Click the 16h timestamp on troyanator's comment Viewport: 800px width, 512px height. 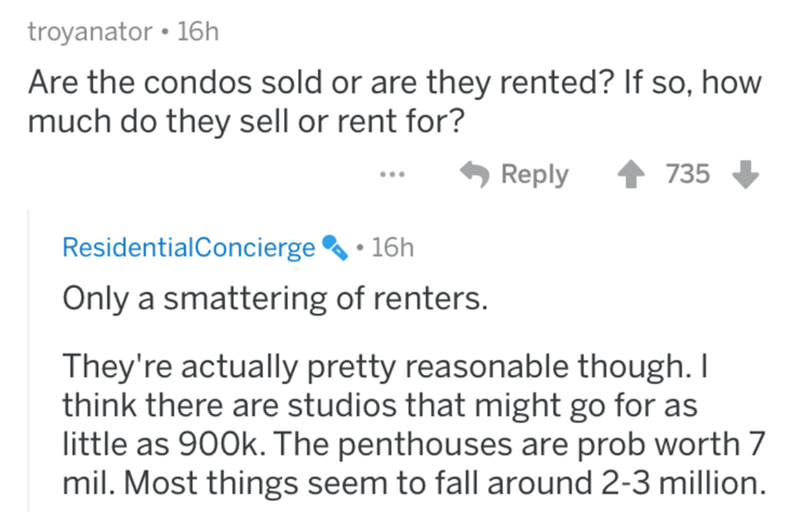pyautogui.click(x=196, y=31)
